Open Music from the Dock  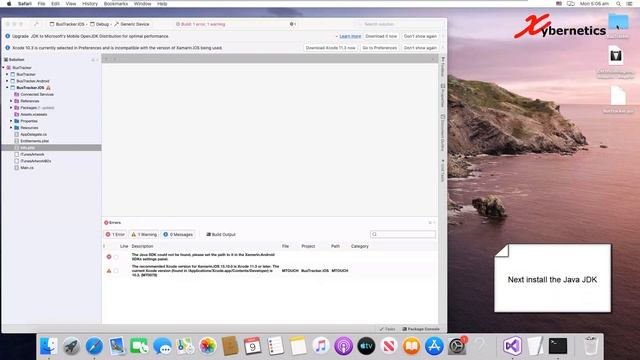pos(321,346)
